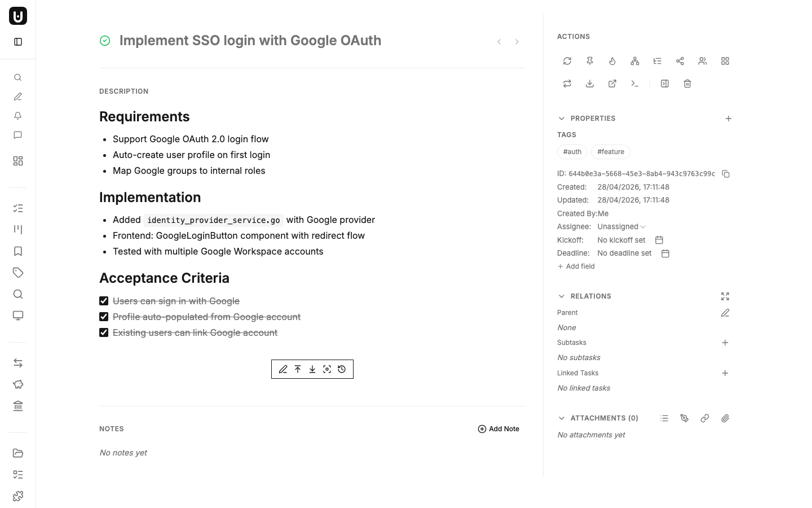Click the Add Note button
812x508 pixels.
pyautogui.click(x=498, y=429)
